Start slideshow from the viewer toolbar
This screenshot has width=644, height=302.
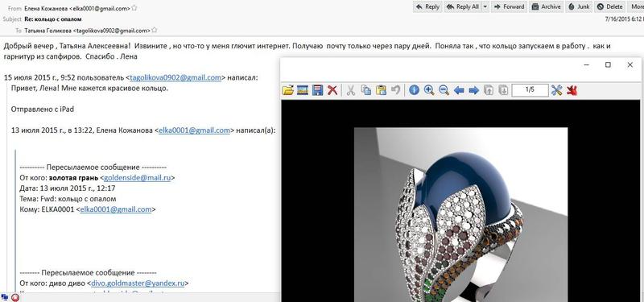coord(303,90)
